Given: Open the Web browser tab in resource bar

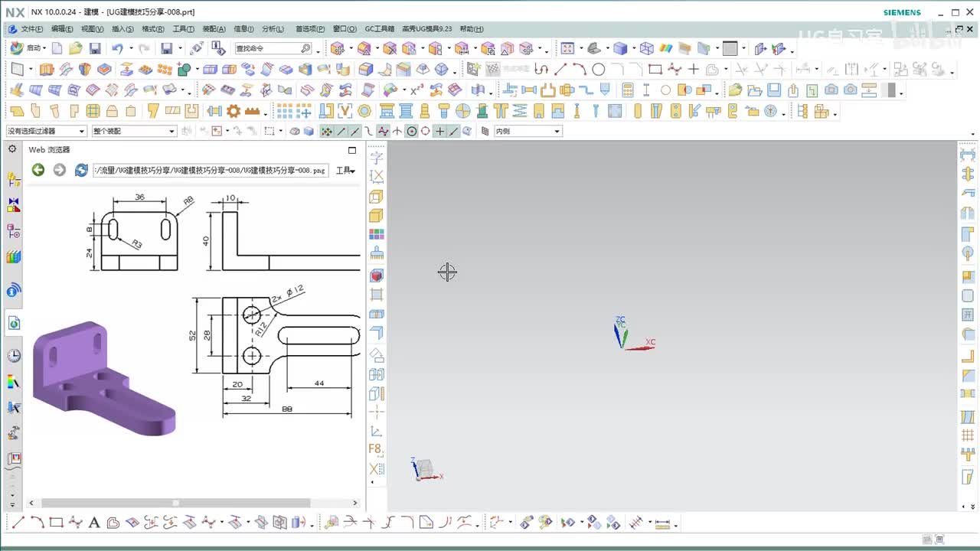Looking at the screenshot, I should point(14,323).
